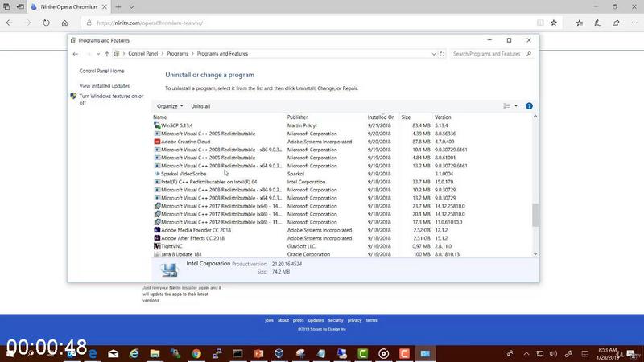Add Ninite page to favorites

tap(554, 23)
